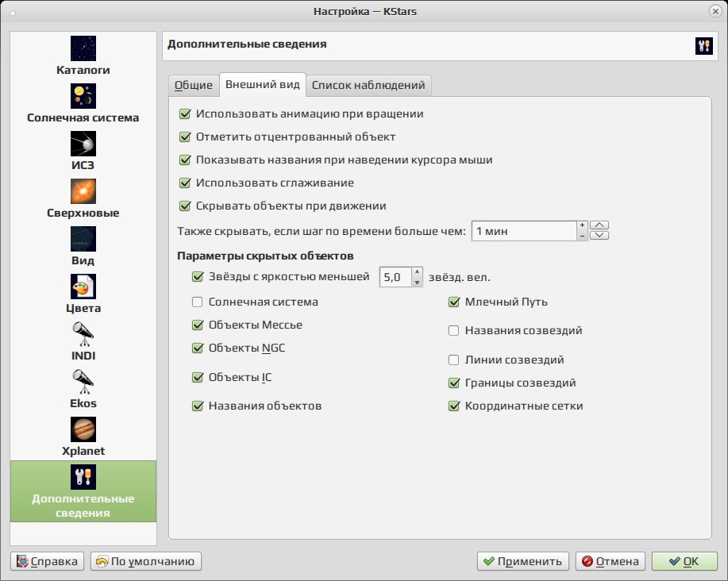Uncheck Объекты Мессье
The height and width of the screenshot is (581, 728).
pyautogui.click(x=198, y=325)
